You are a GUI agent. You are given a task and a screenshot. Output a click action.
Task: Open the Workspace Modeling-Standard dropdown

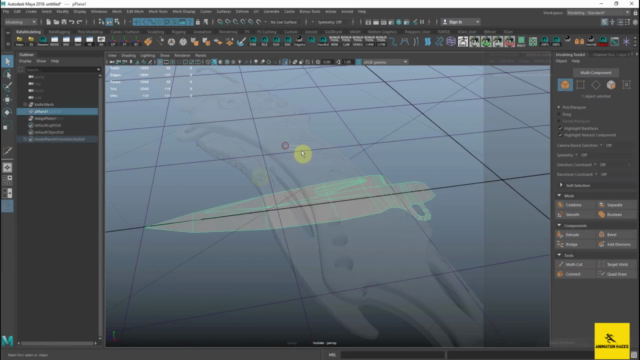point(598,13)
